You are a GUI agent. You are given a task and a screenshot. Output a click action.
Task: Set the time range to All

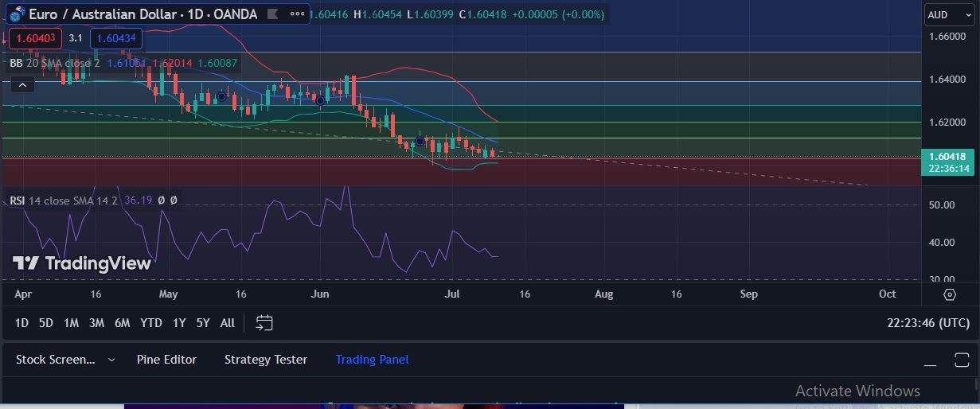(228, 323)
